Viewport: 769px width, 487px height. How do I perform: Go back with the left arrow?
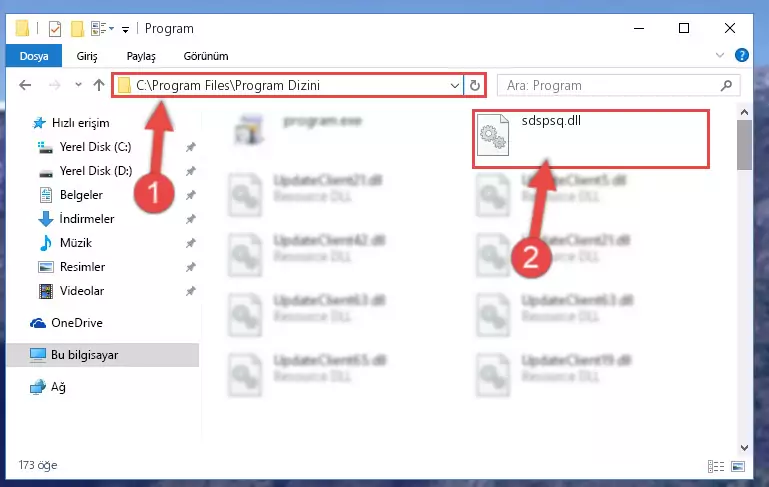(x=25, y=85)
